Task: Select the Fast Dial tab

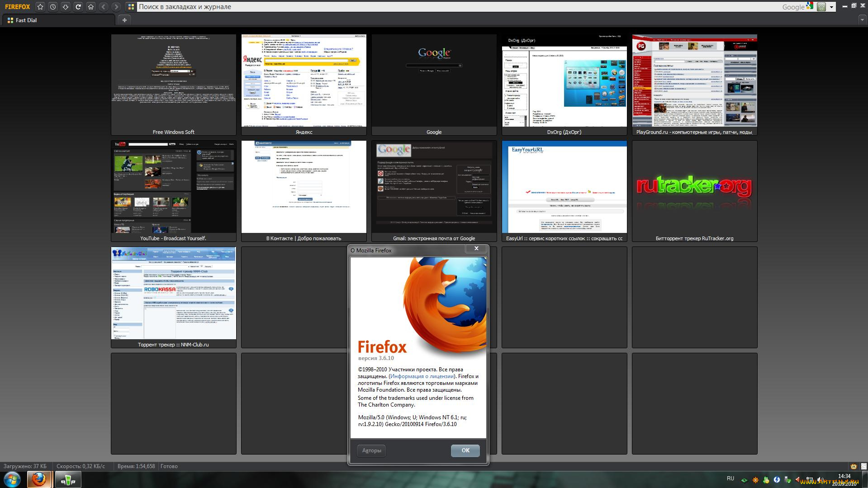Action: point(59,20)
